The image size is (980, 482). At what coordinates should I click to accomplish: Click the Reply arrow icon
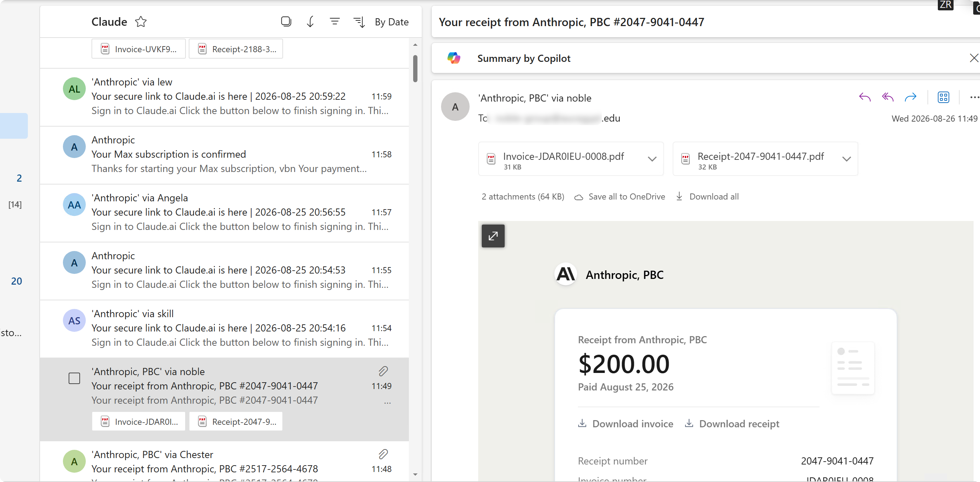pyautogui.click(x=864, y=98)
